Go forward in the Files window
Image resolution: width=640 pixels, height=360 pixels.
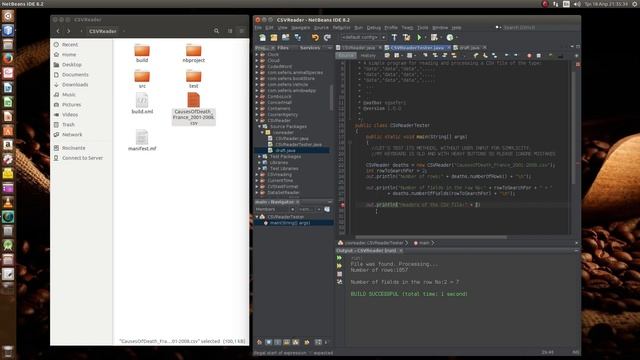pyautogui.click(x=69, y=31)
